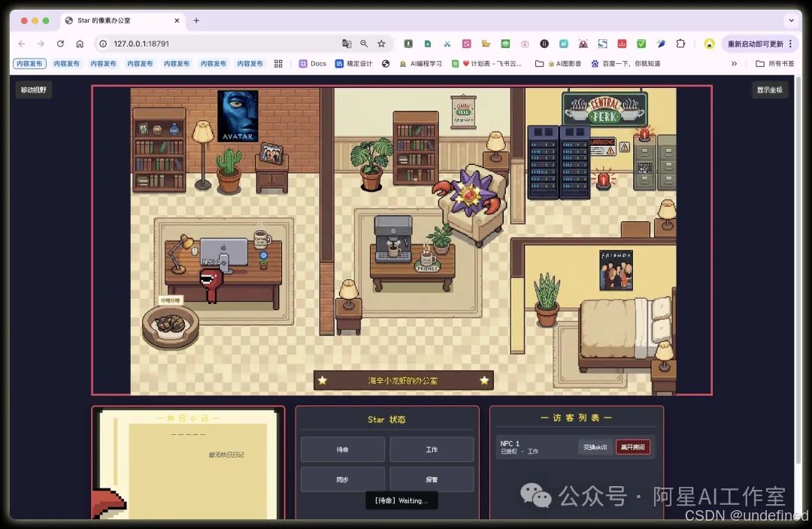Click the green checkmark extension icon

(641, 44)
